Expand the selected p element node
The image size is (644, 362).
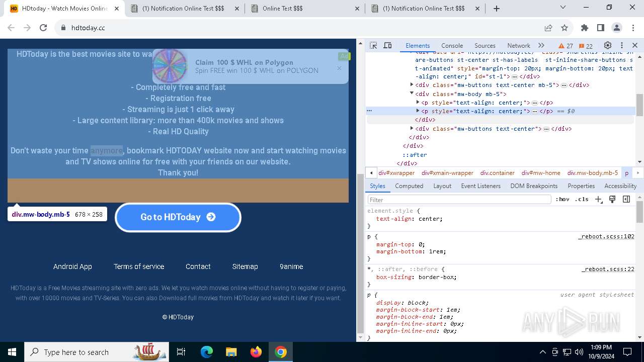tap(418, 111)
